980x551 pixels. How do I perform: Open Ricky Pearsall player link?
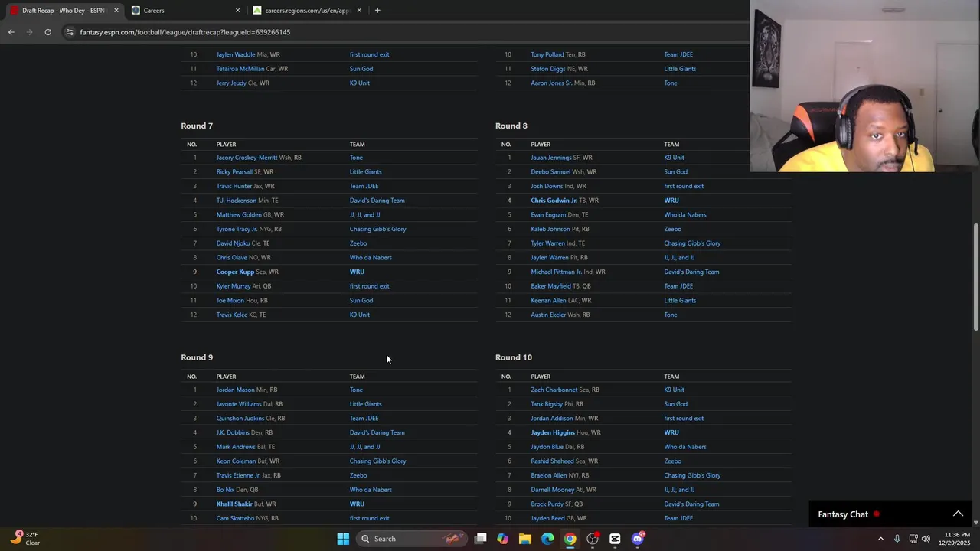(234, 172)
